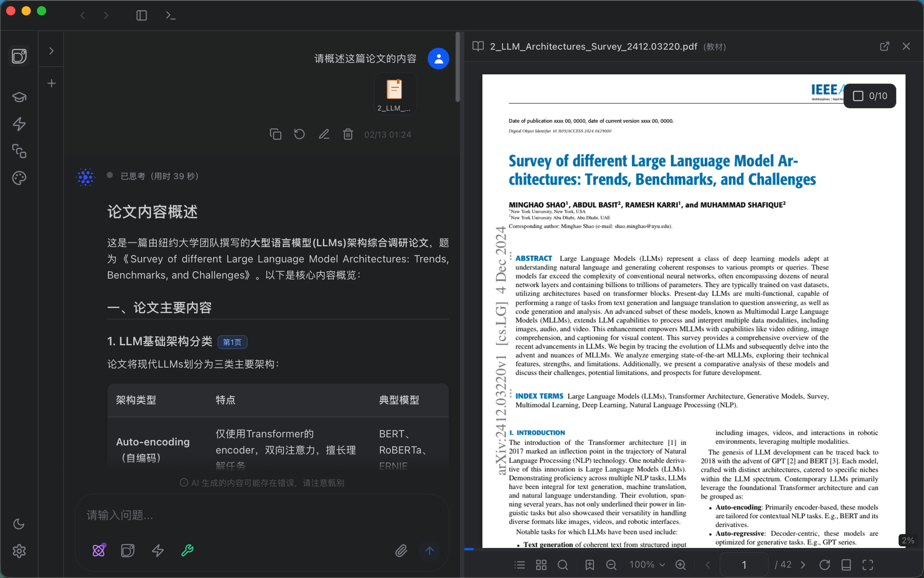This screenshot has width=924, height=578.
Task: Click the page number input field
Action: 744,565
